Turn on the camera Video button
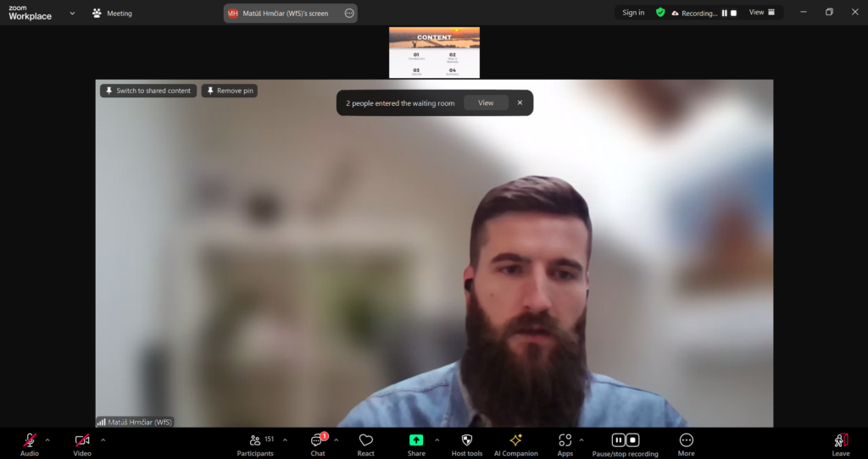 coord(82,440)
